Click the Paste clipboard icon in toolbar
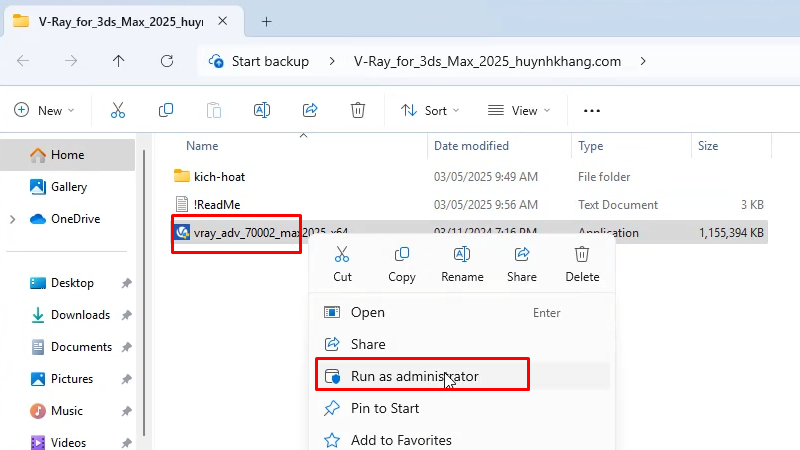Screen dimensions: 800x450 click(x=214, y=110)
